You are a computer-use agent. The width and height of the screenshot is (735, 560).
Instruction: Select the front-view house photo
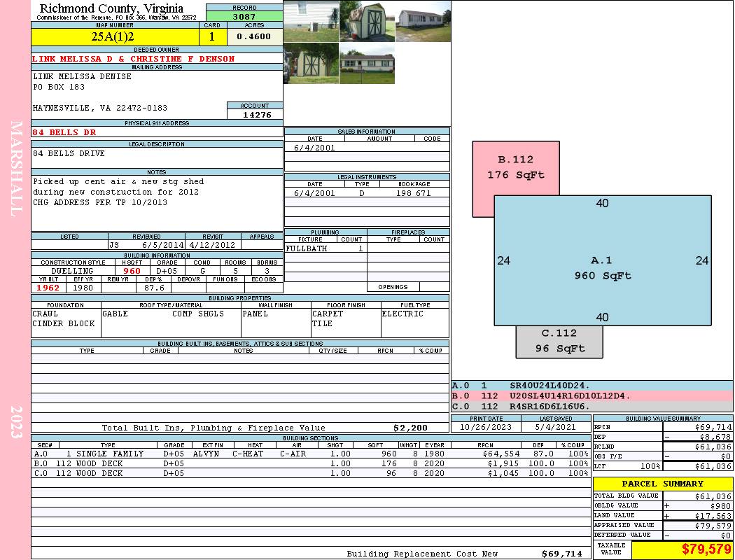[x=367, y=64]
